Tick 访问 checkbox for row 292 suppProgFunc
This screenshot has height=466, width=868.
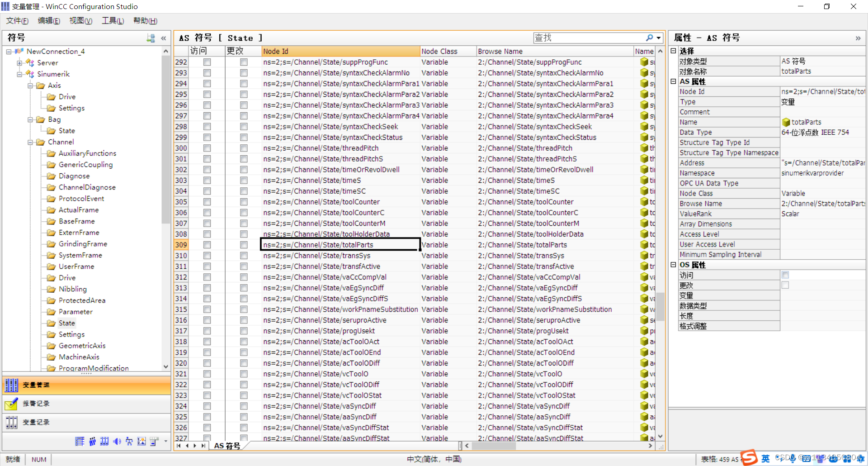coord(207,62)
